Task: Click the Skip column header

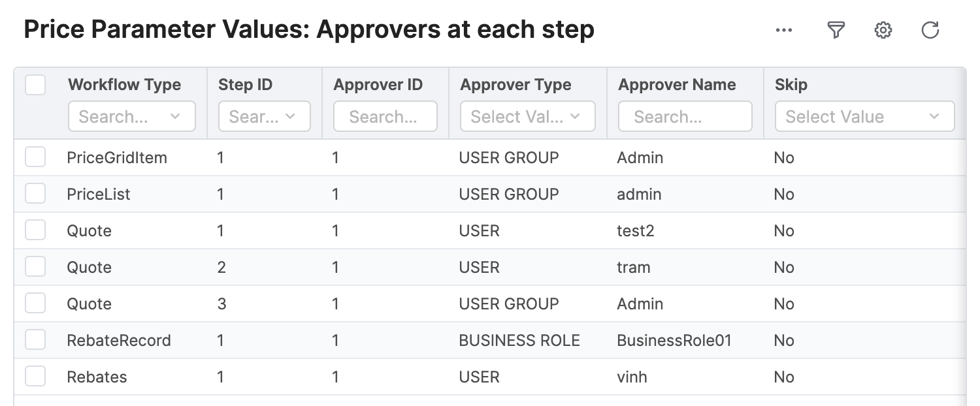Action: (x=791, y=85)
